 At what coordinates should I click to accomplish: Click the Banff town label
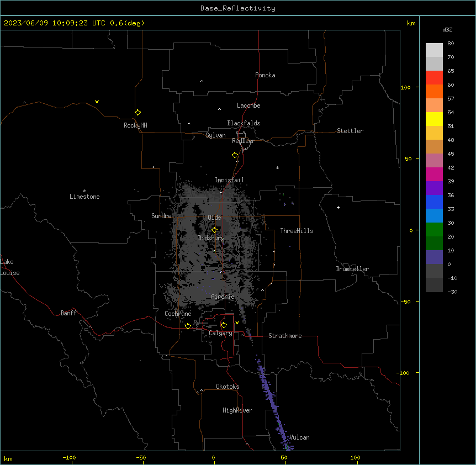[68, 313]
